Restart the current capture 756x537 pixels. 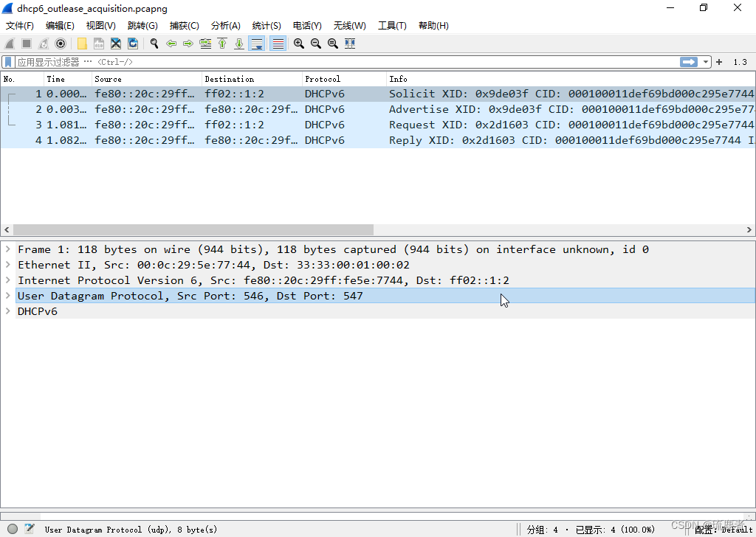click(x=44, y=44)
